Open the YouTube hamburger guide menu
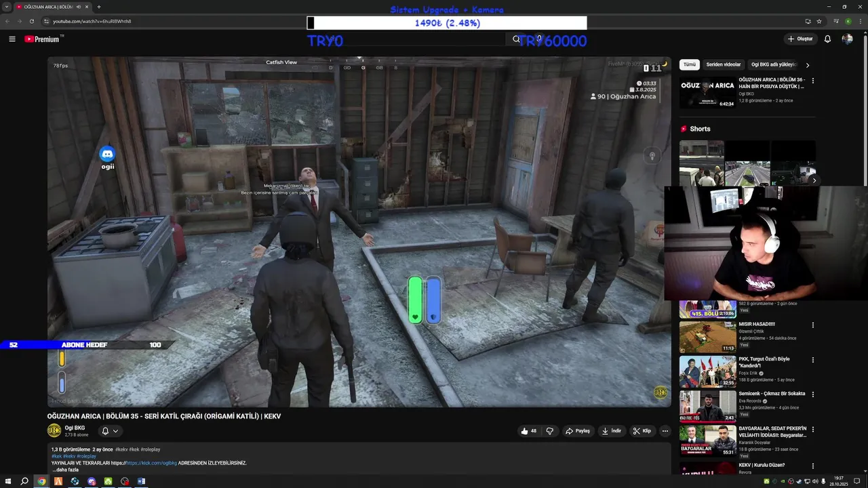Viewport: 868px width, 488px height. 12,39
